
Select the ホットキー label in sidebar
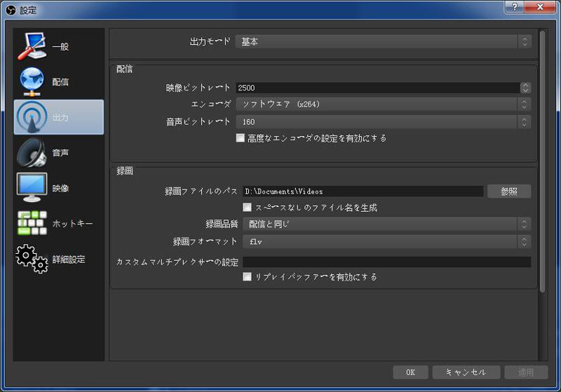[73, 224]
